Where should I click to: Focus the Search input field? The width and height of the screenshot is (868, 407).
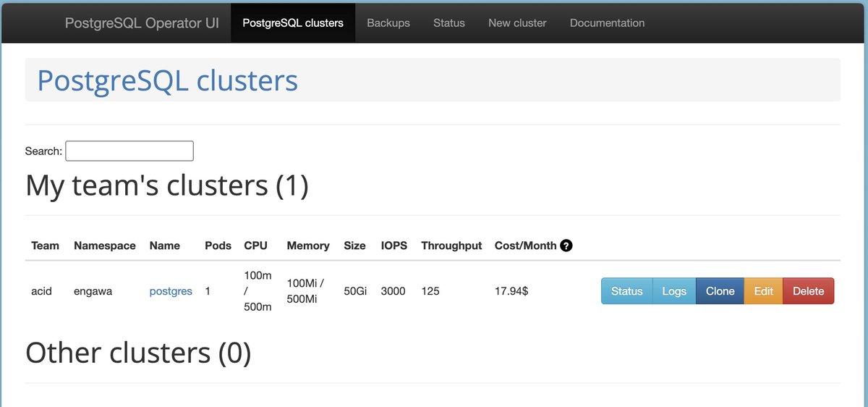click(x=129, y=151)
